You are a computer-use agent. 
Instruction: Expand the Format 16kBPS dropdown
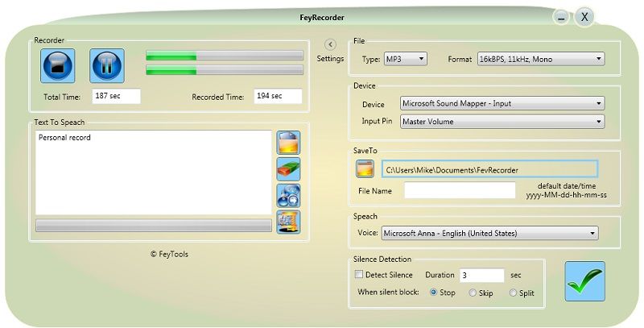click(541, 59)
